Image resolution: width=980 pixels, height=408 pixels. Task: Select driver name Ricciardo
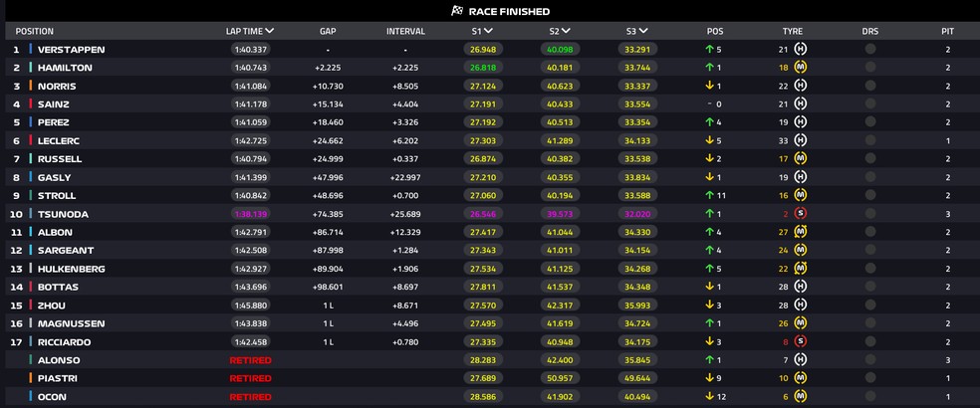(65, 342)
